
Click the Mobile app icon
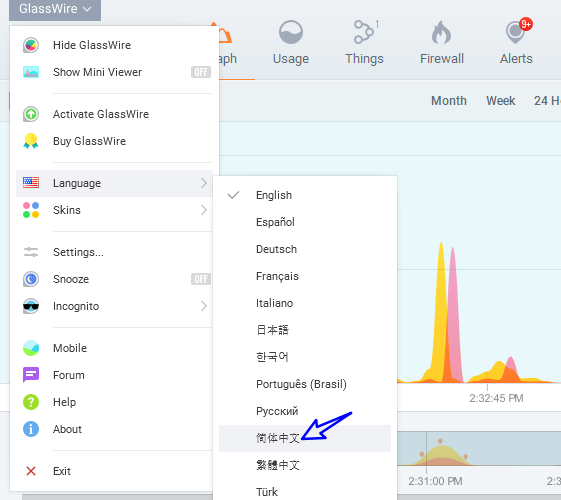pos(31,348)
